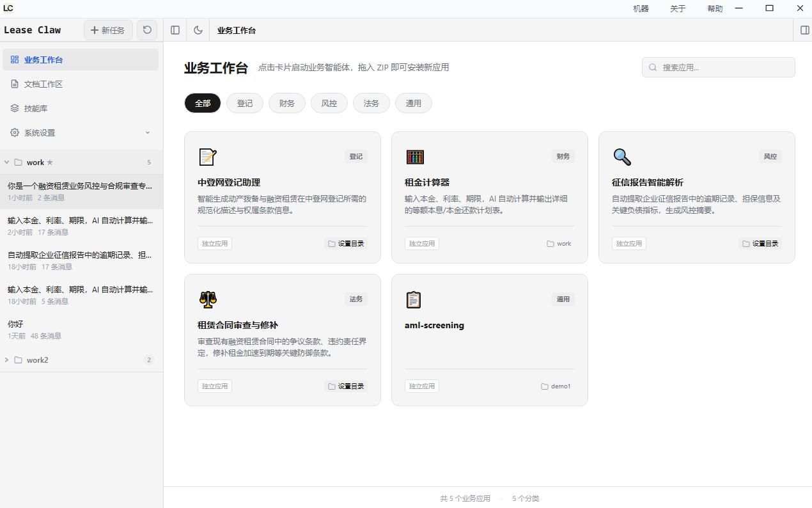Click the 文档工作区 document icon
The image size is (812, 508).
[x=15, y=84]
